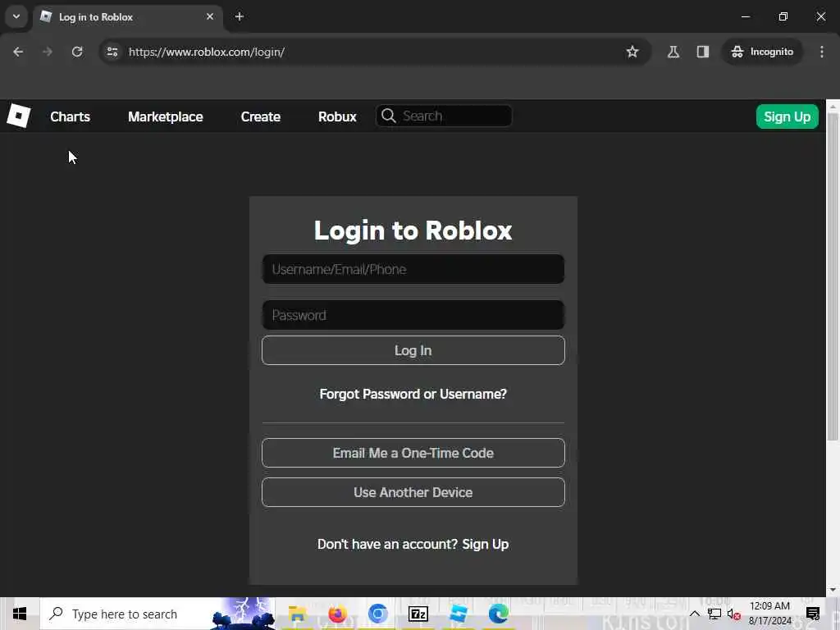Open the Create menu item

point(261,116)
